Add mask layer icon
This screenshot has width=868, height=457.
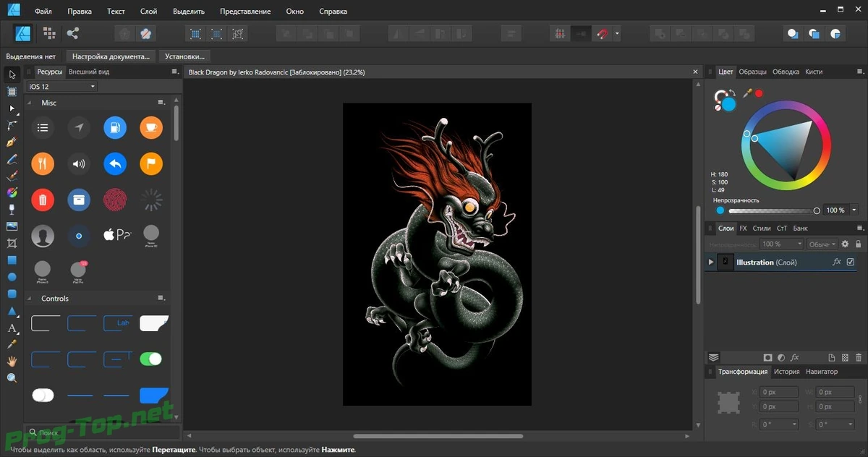768,357
